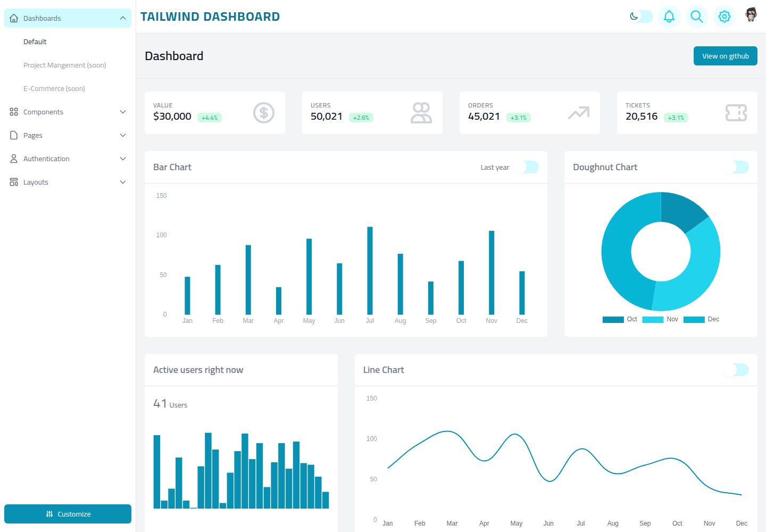Click the 45,021 orders figure
This screenshot has height=532, width=766.
pyautogui.click(x=484, y=116)
